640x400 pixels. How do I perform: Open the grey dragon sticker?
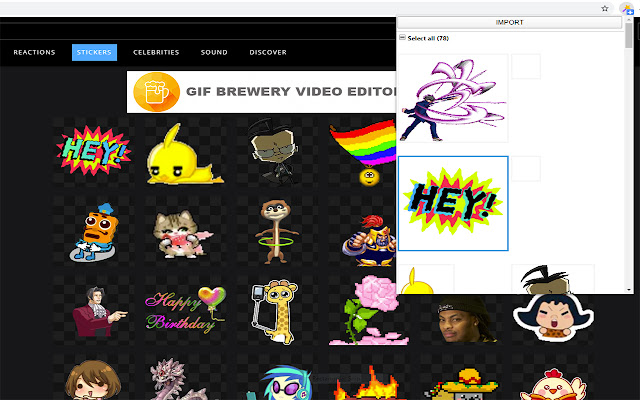[x=185, y=378]
